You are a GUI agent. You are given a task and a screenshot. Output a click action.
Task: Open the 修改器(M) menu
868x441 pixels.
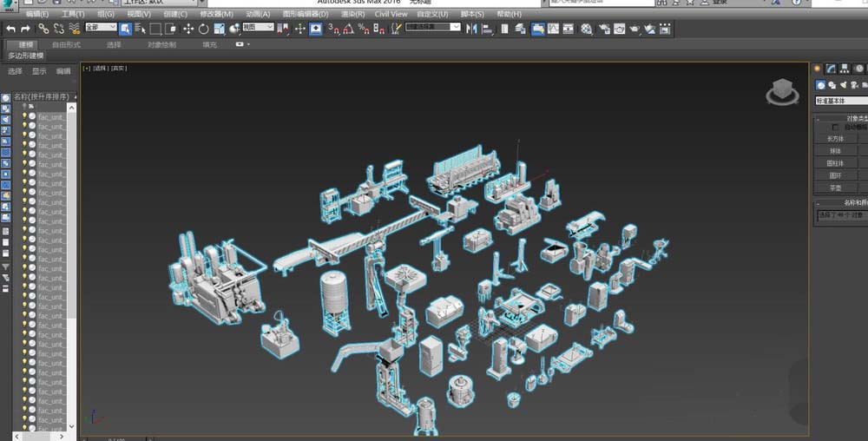(216, 14)
